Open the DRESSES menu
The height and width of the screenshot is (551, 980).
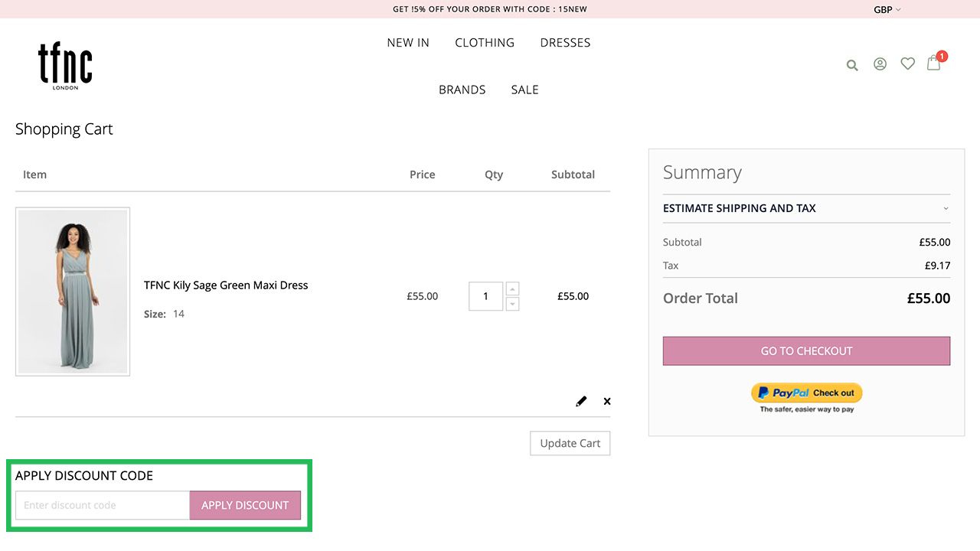[x=565, y=43]
